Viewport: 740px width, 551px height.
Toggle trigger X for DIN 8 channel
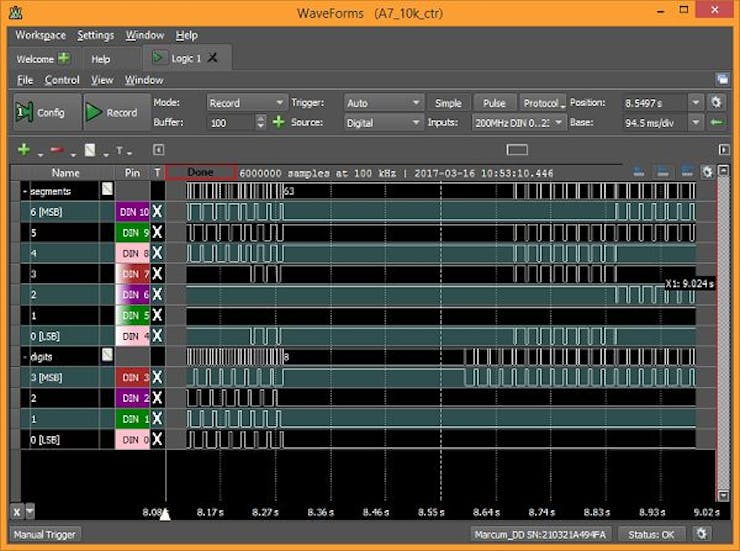pos(157,253)
